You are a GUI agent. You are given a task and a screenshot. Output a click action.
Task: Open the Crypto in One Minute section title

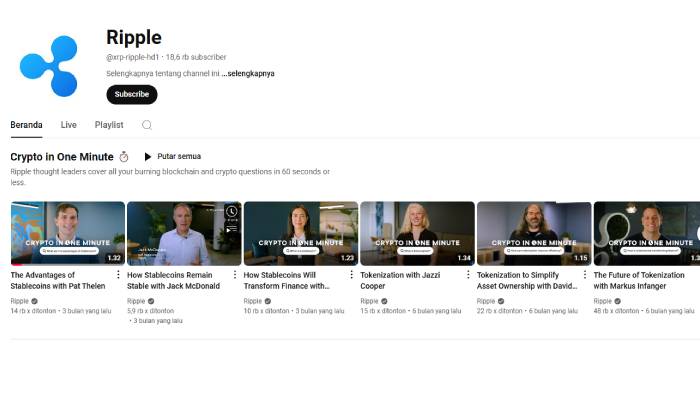pyautogui.click(x=62, y=157)
